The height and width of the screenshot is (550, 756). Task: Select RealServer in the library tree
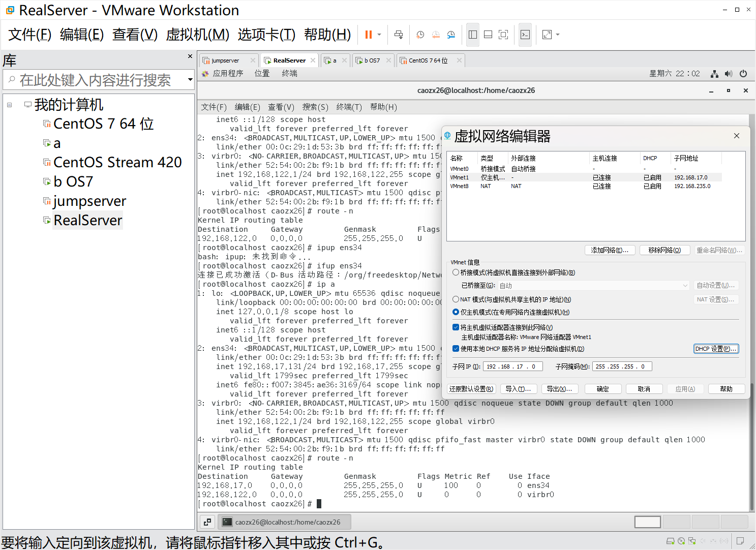pyautogui.click(x=88, y=220)
